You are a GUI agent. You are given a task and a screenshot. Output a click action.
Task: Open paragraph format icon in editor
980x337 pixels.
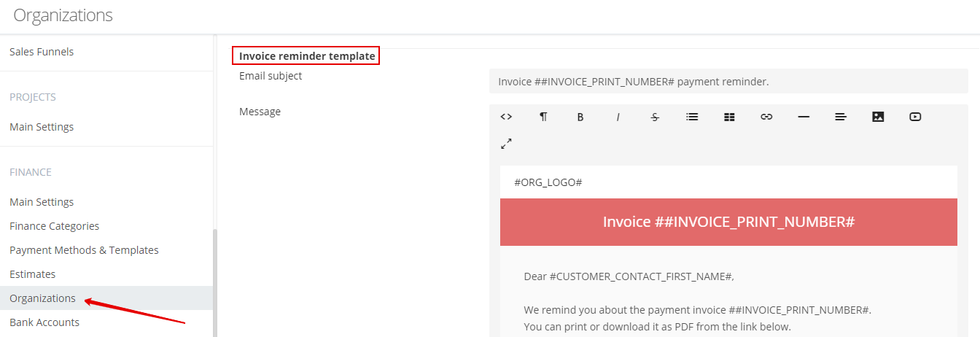[x=543, y=117]
